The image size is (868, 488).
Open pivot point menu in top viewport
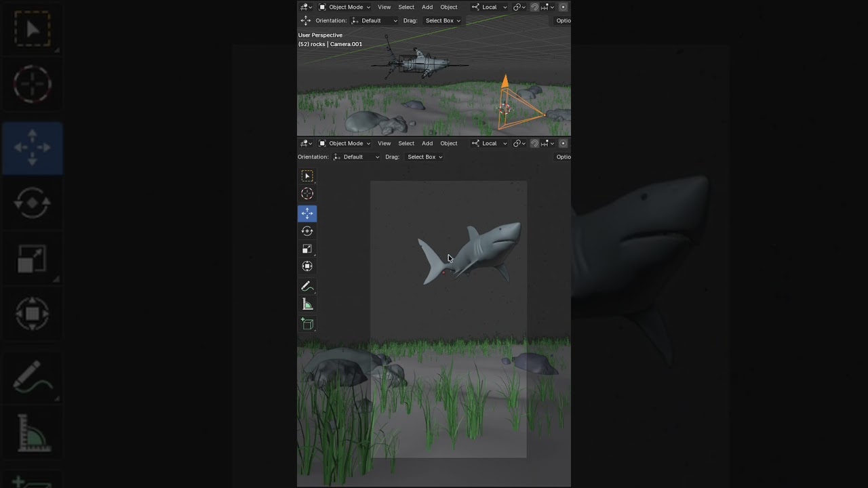(x=519, y=7)
